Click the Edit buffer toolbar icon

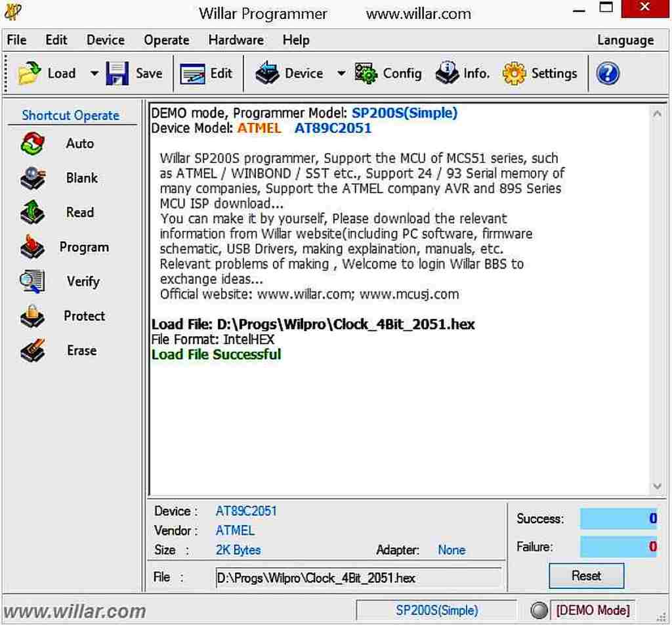coord(192,74)
